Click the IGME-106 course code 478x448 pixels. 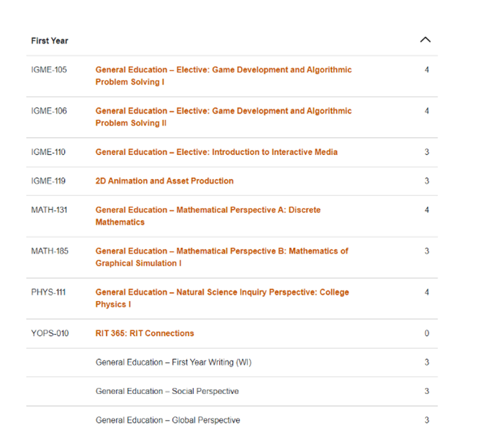click(x=48, y=111)
